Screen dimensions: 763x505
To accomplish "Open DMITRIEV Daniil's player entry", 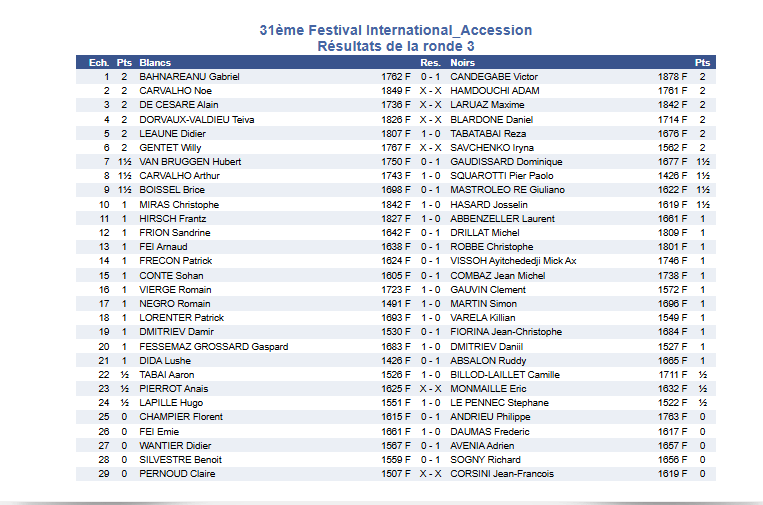I will click(x=487, y=347).
